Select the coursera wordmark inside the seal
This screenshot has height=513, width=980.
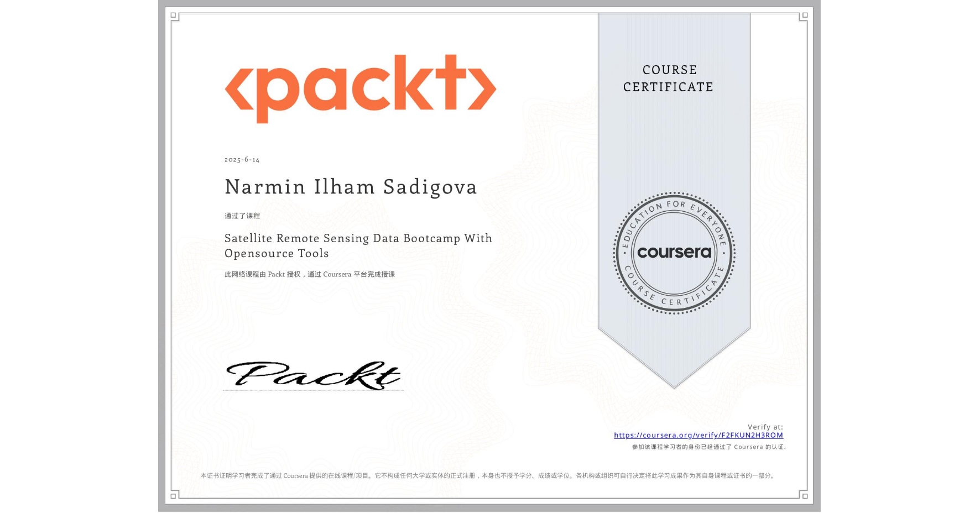[674, 252]
